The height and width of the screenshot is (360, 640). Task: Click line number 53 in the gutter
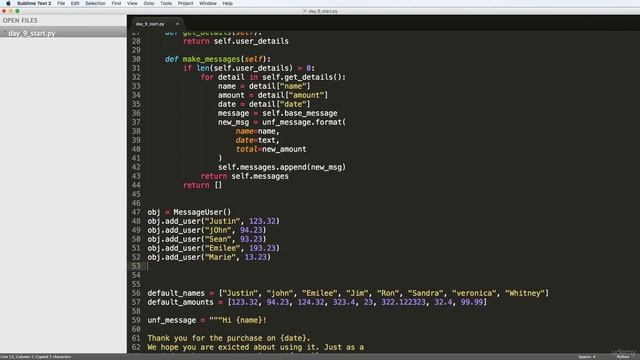(x=136, y=266)
